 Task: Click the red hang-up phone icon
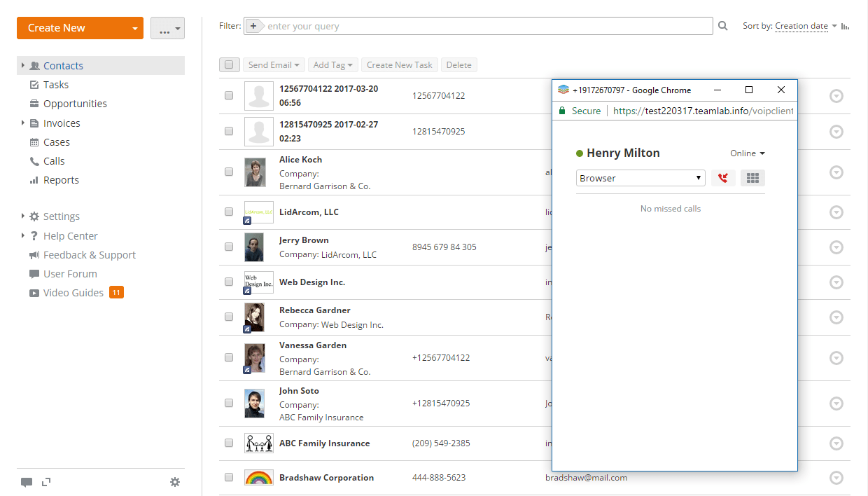pos(722,178)
